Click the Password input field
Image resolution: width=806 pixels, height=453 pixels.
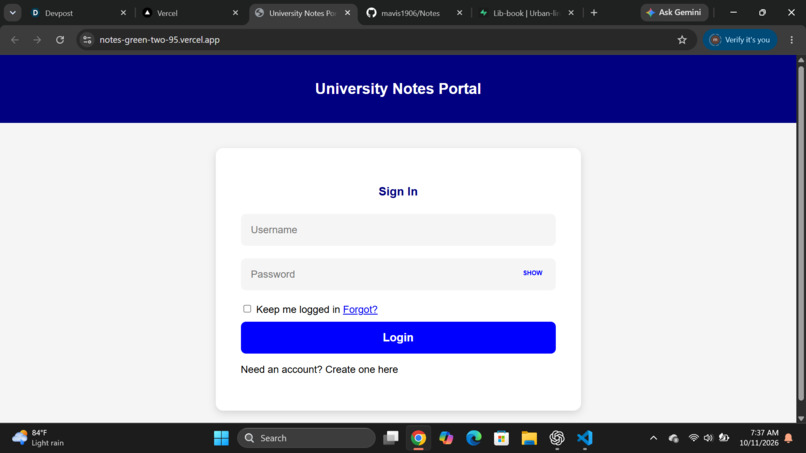tap(398, 274)
